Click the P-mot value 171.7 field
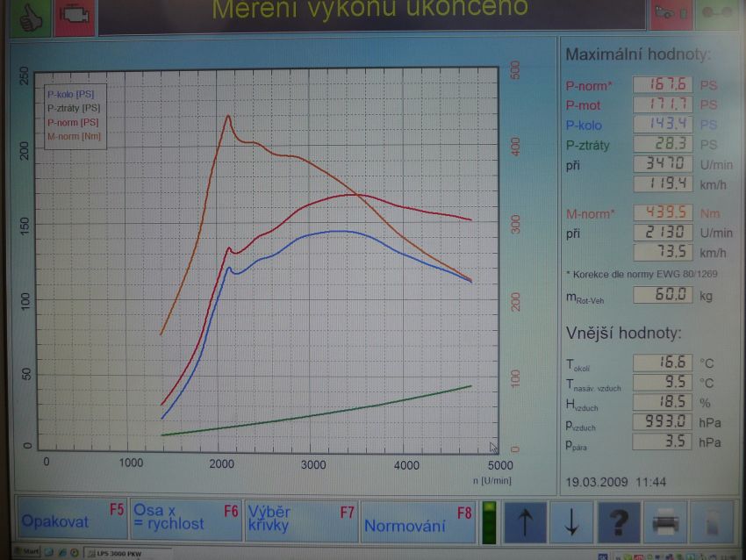 coord(663,104)
